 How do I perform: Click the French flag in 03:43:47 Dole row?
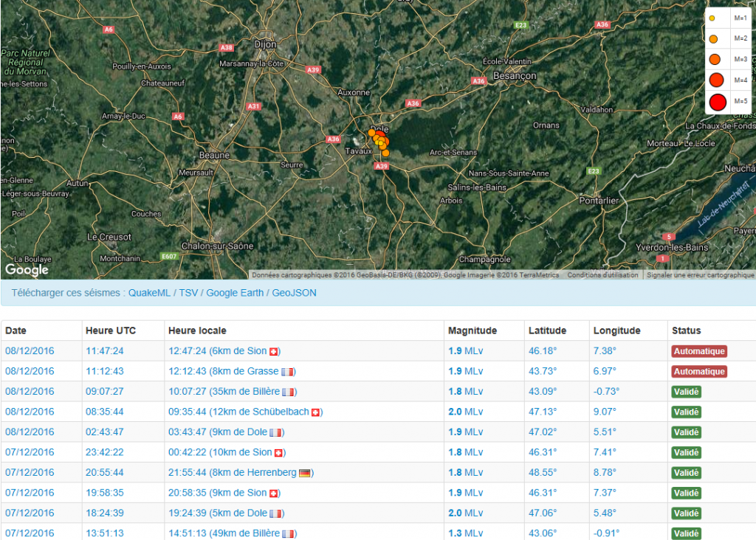[x=276, y=432]
